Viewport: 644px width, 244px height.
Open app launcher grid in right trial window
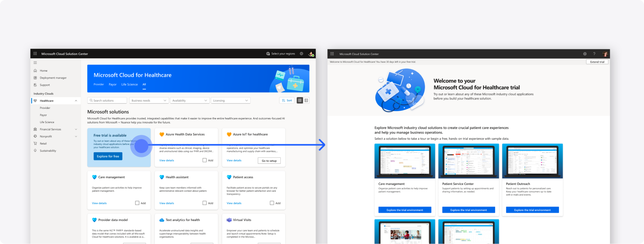(332, 54)
